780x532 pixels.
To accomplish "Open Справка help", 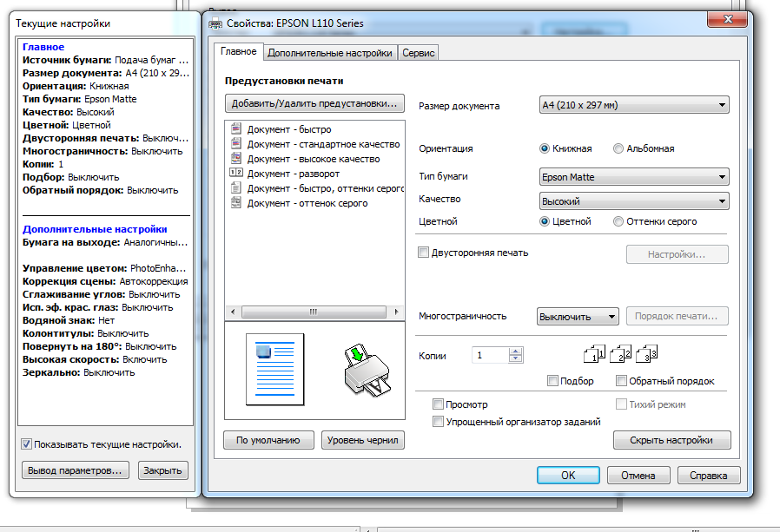I will tap(709, 476).
